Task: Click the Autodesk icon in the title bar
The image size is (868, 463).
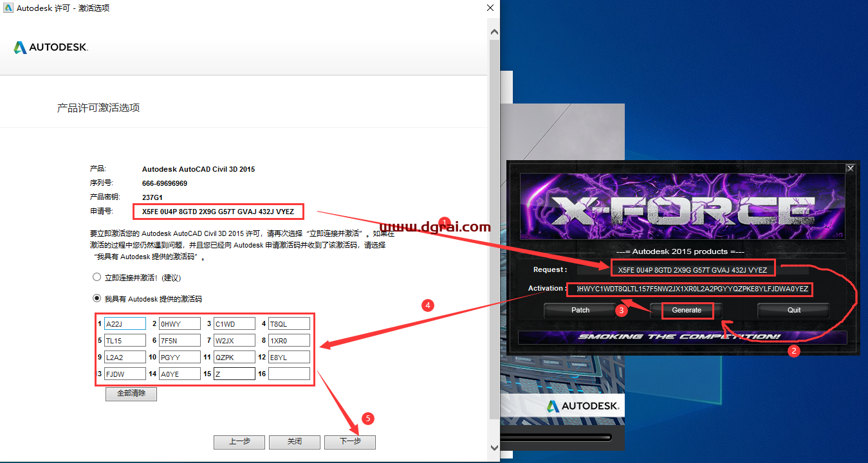Action: point(8,8)
